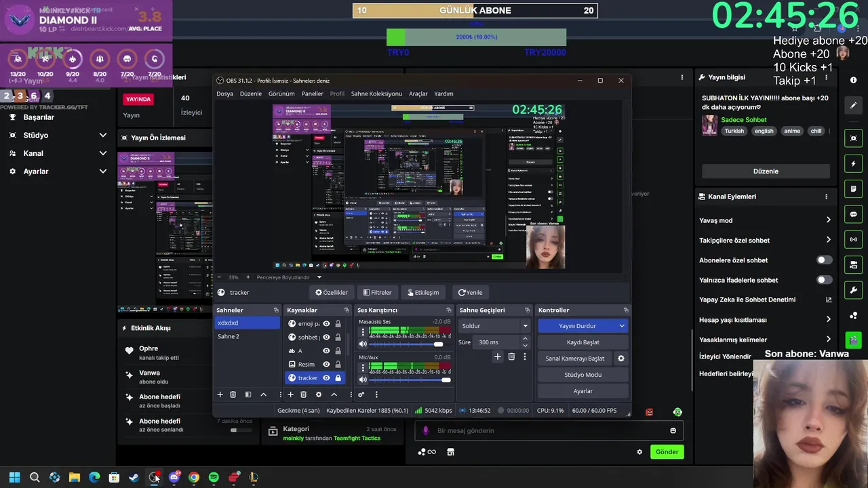The width and height of the screenshot is (868, 488).
Task: Open Araçlar menu in OBS
Action: pos(418,94)
